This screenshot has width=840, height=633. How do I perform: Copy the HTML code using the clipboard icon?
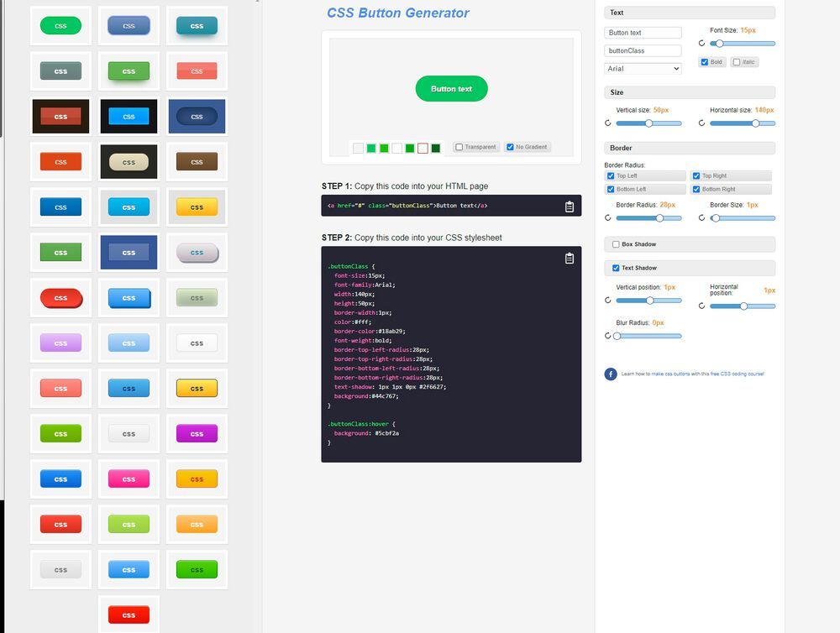570,206
